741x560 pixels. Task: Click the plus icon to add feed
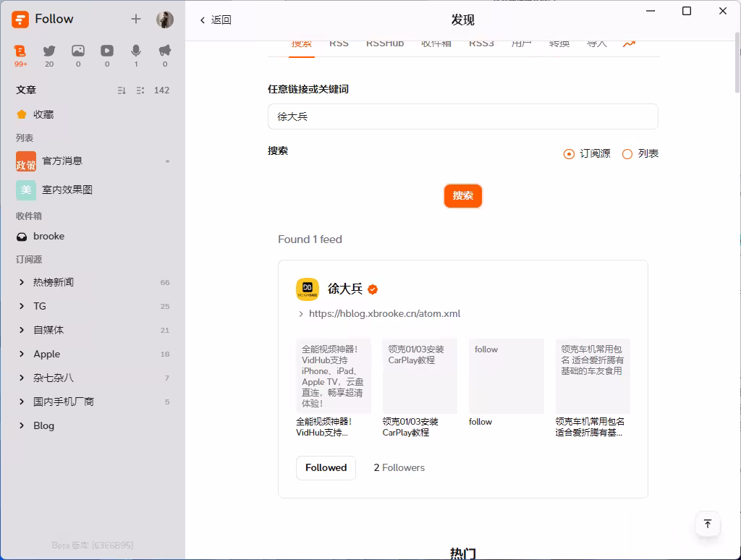(136, 20)
